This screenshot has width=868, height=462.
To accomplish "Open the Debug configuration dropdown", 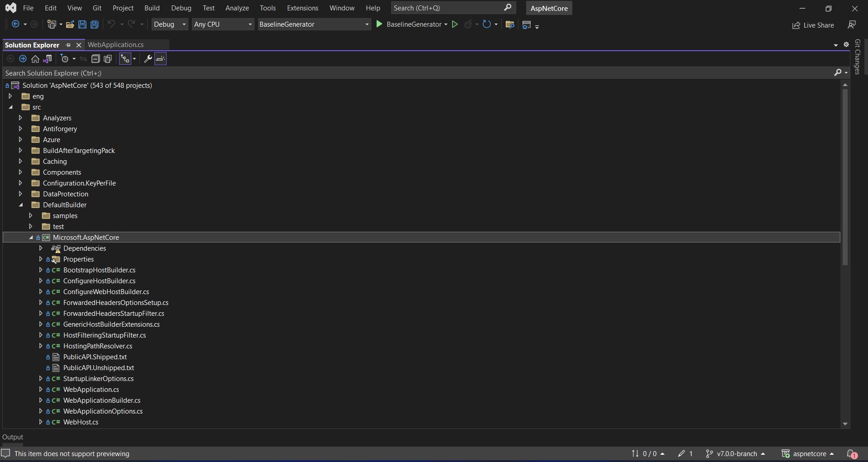I will point(170,24).
